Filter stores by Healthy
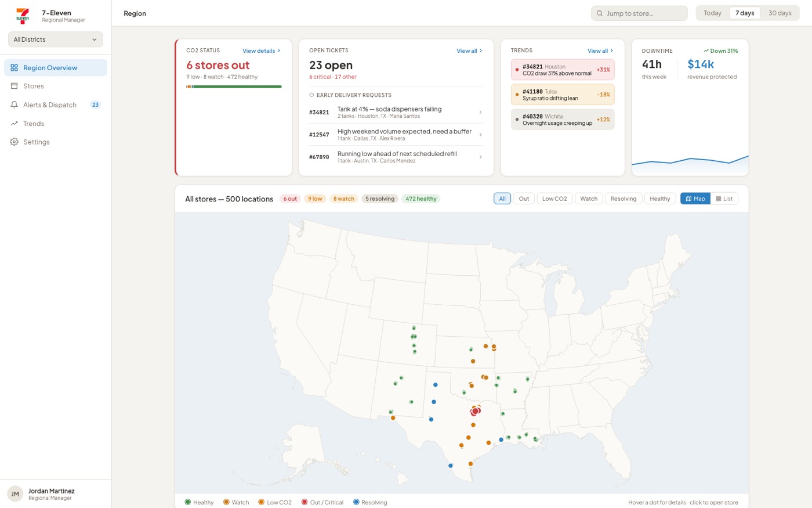 click(x=660, y=199)
